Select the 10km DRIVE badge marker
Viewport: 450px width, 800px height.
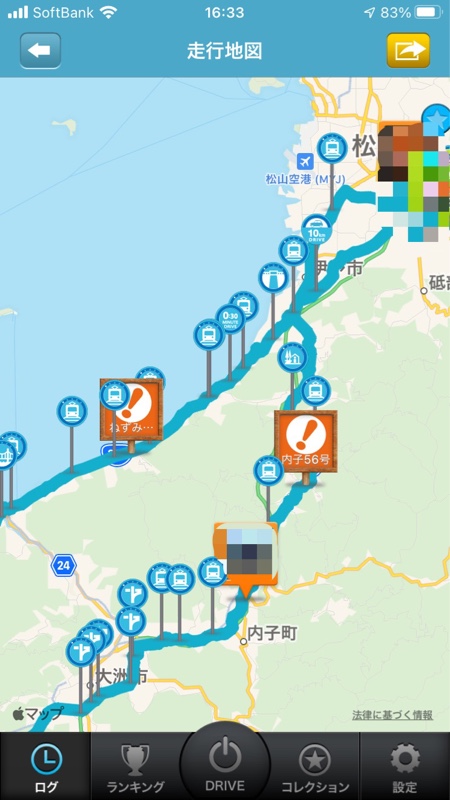317,230
